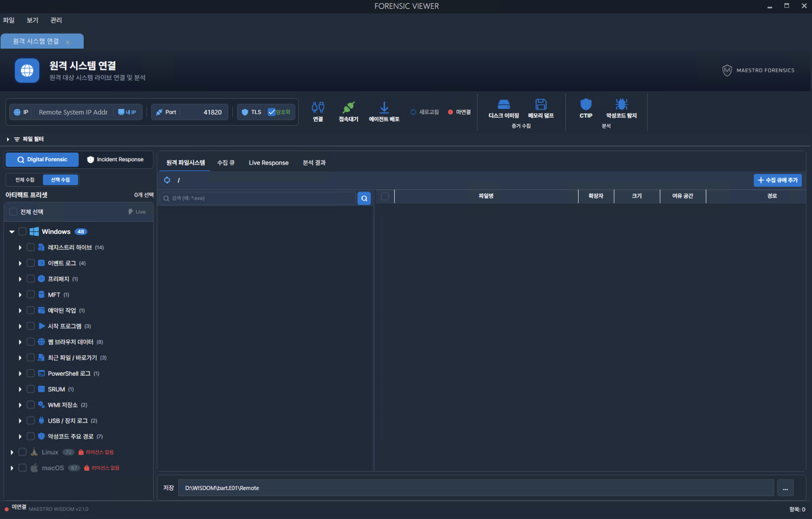Switch to the 수집 큐 tab

(x=226, y=163)
